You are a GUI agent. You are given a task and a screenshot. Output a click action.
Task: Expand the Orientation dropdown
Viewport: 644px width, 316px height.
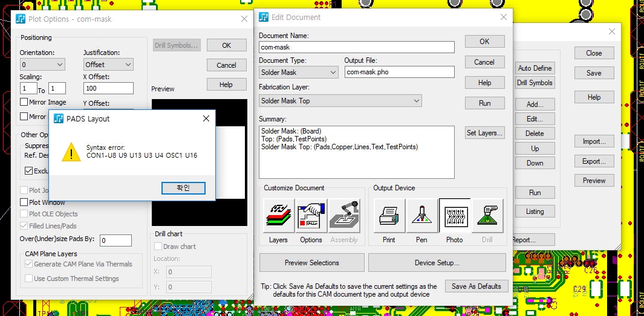(x=42, y=65)
